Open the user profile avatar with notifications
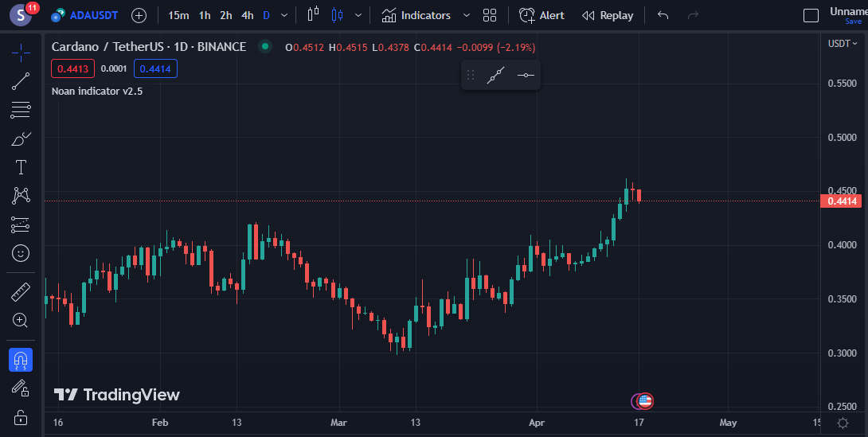 (x=21, y=15)
